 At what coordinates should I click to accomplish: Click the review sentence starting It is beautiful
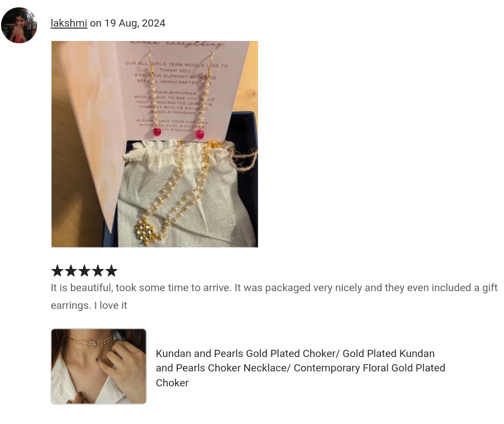274,287
